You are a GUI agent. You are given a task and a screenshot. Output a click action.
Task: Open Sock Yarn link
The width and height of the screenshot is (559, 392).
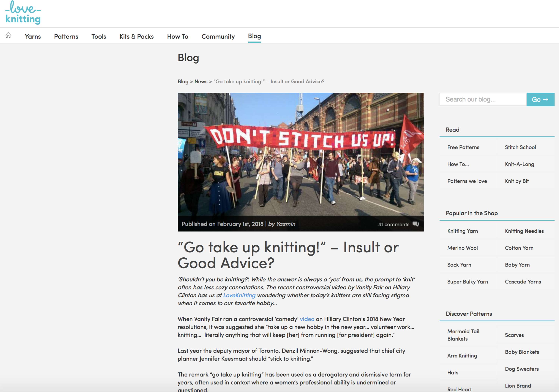point(459,265)
